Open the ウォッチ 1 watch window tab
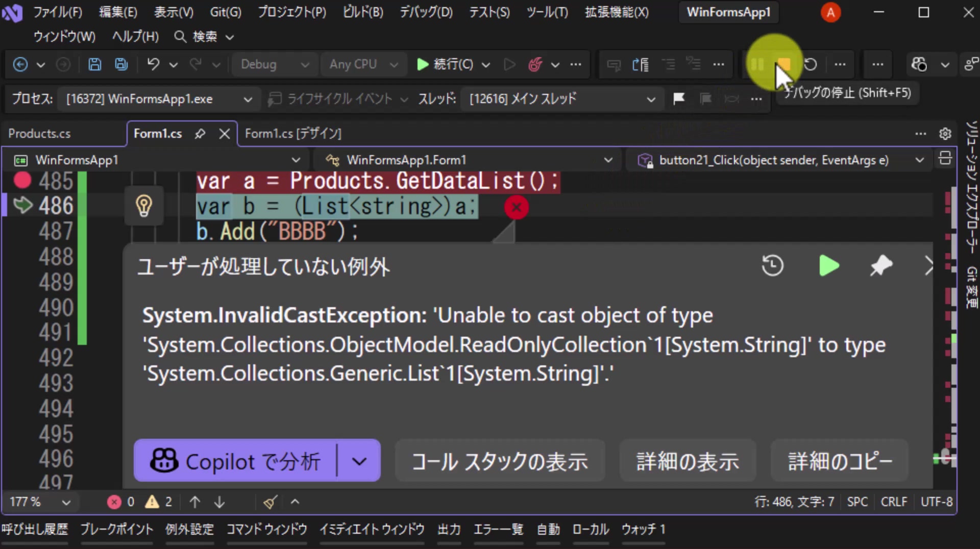The image size is (980, 549). tap(644, 530)
